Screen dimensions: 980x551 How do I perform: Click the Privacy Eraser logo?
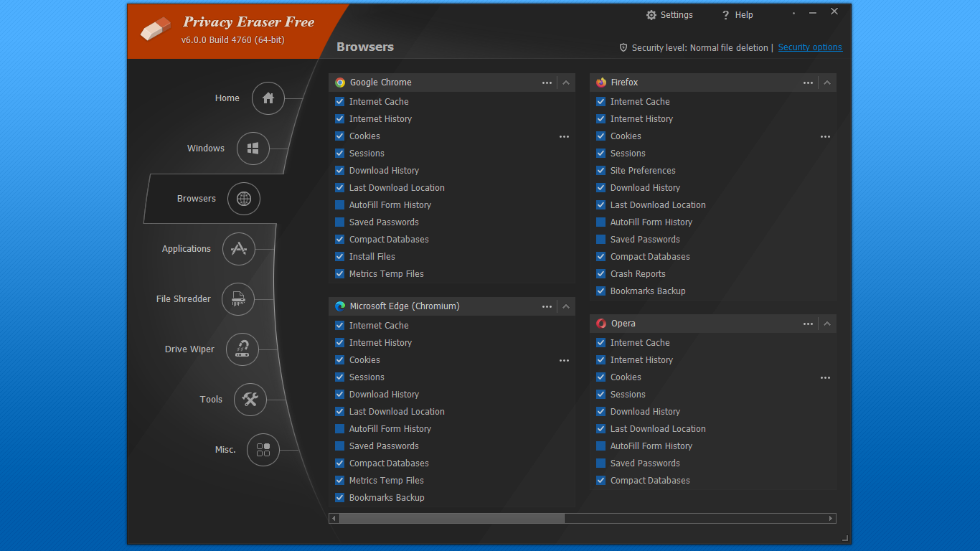coord(156,30)
